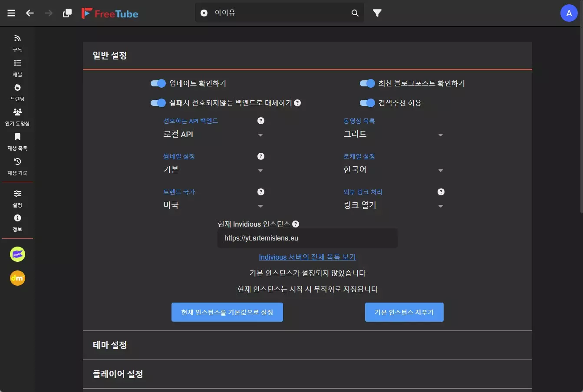This screenshot has height=392, width=583.
Task: Go forward with the right arrow
Action: pos(49,13)
